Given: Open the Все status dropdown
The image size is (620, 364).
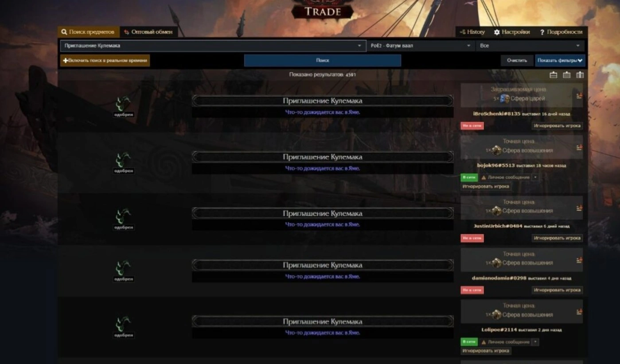Looking at the screenshot, I should tap(530, 46).
